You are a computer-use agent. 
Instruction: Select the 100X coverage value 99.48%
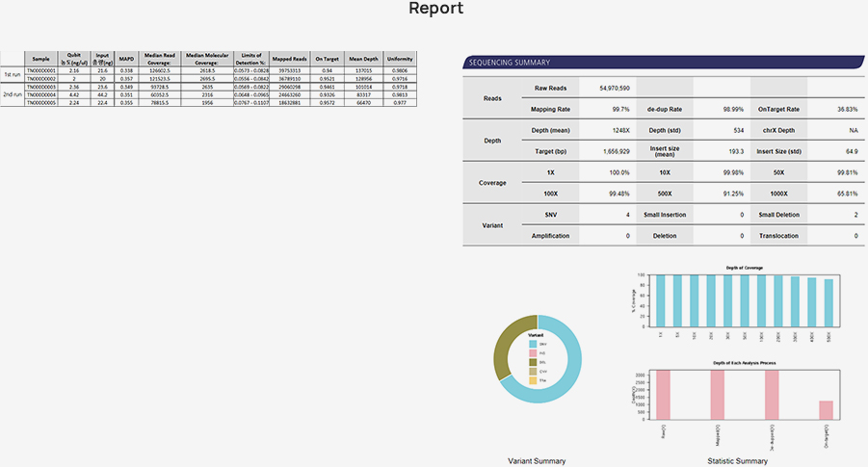click(619, 194)
